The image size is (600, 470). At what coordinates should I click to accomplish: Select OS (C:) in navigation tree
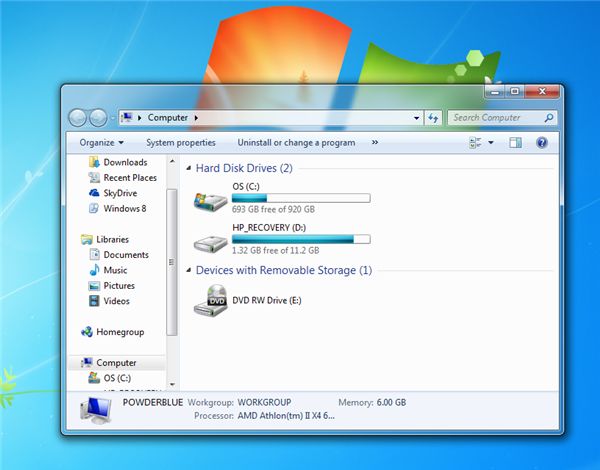pyautogui.click(x=117, y=378)
